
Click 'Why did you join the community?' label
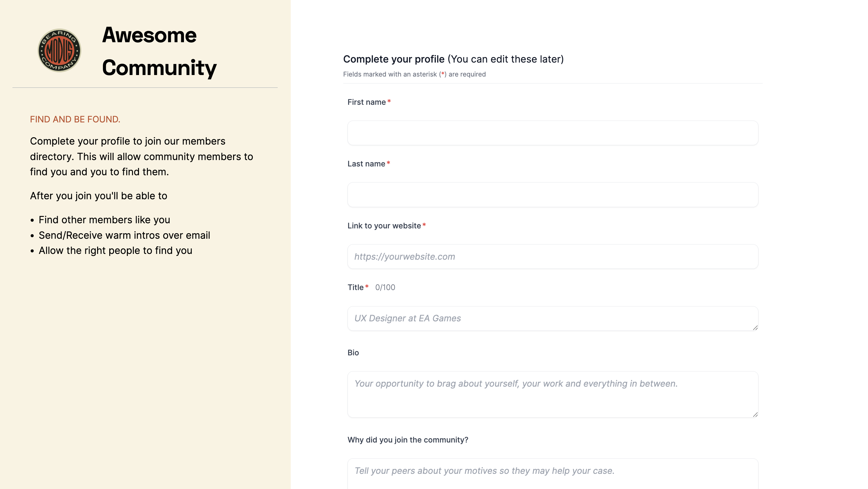(x=408, y=440)
